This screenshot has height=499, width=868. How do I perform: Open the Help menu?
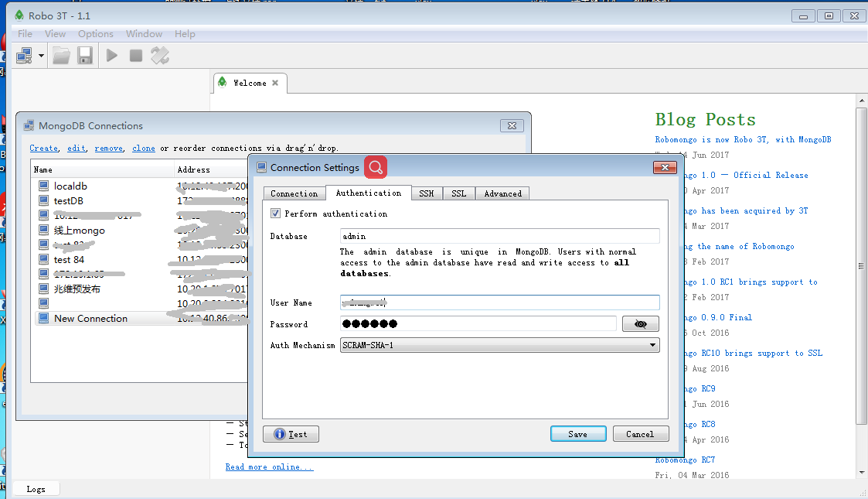[x=185, y=34]
